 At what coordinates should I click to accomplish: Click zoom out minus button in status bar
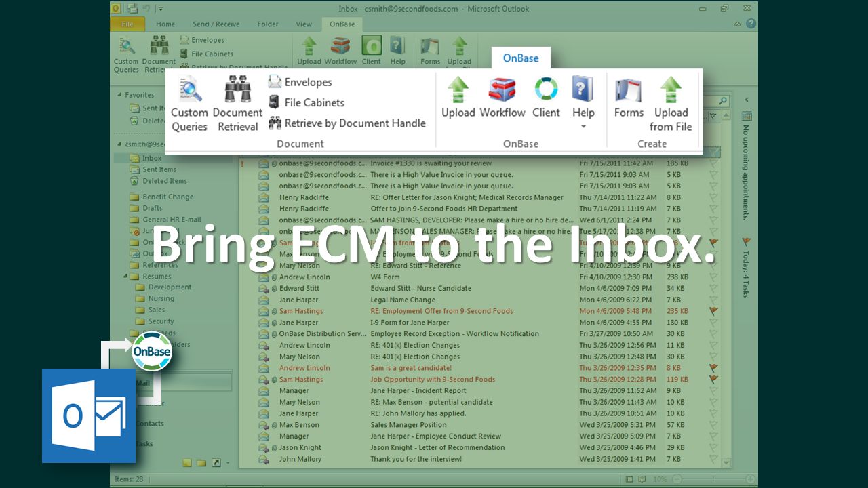677,479
